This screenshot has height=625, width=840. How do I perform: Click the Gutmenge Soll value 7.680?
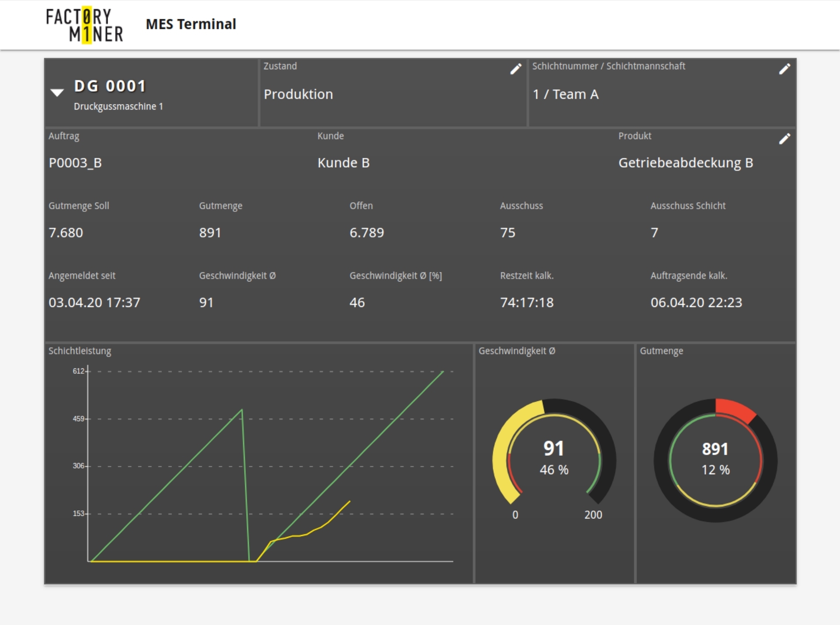click(x=66, y=232)
